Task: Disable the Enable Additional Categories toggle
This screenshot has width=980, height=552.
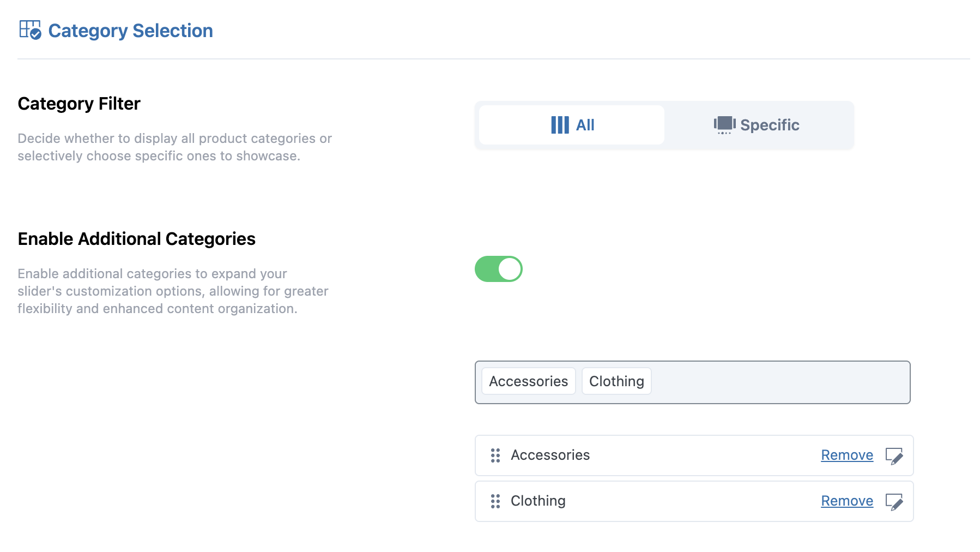Action: (x=498, y=269)
